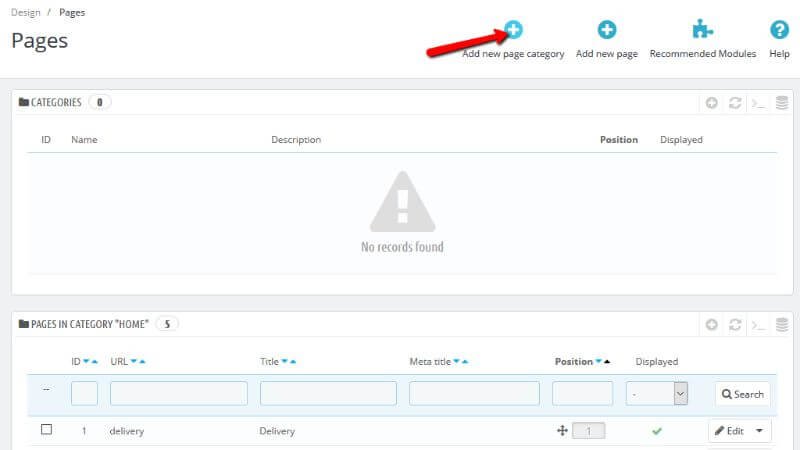Edit the delivery page
This screenshot has height=450, width=800.
[730, 431]
